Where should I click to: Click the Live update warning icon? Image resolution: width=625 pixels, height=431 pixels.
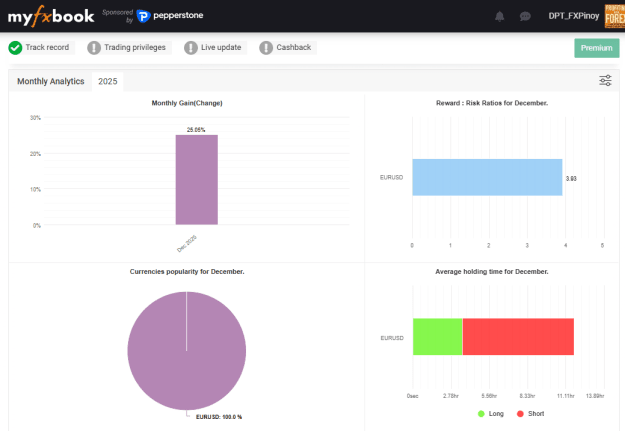191,48
